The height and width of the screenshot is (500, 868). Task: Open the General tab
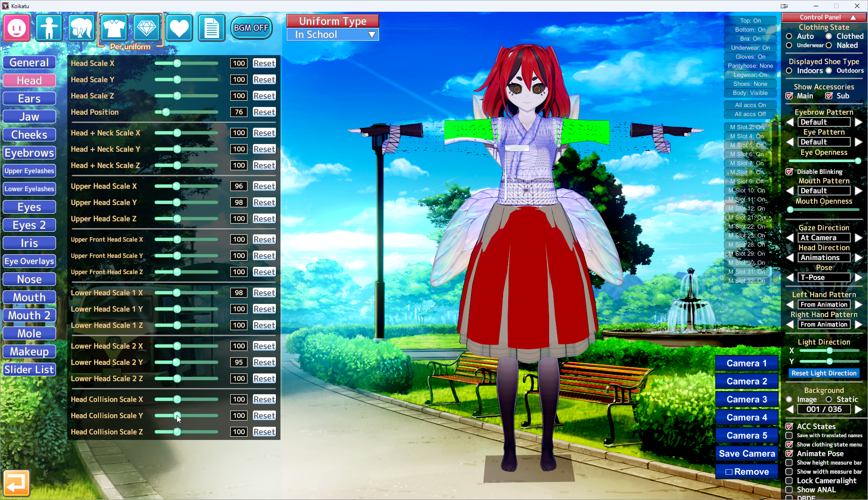(x=29, y=62)
